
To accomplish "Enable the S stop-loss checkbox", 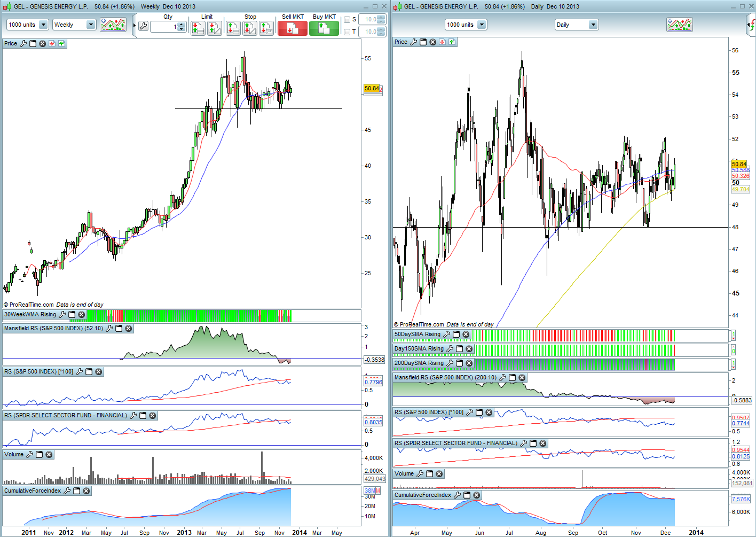I will [347, 20].
